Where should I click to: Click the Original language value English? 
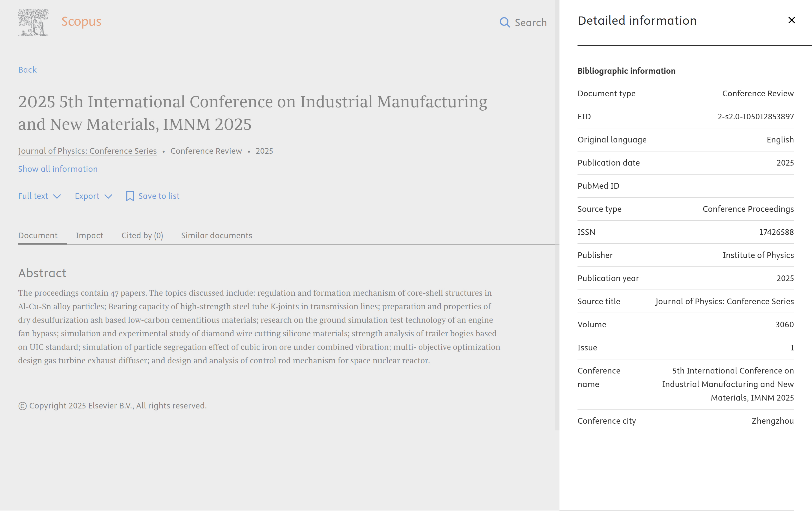[x=780, y=140]
